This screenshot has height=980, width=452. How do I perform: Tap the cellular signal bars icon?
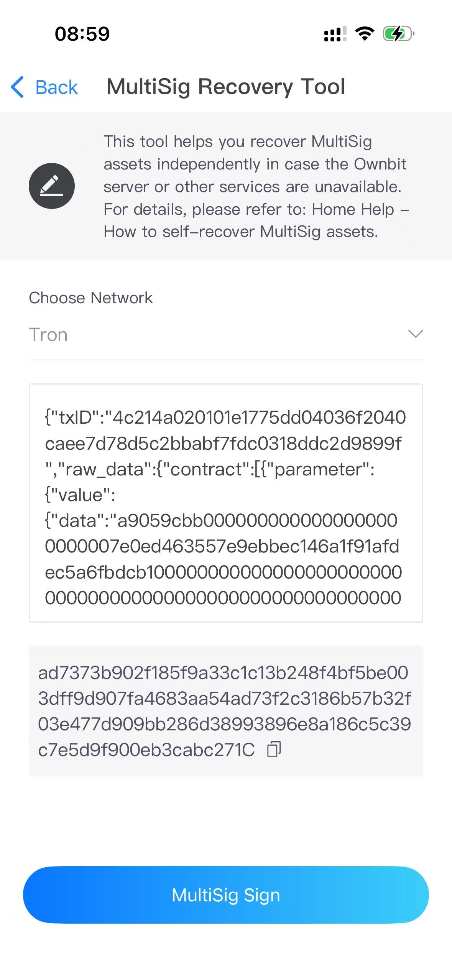pyautogui.click(x=335, y=34)
